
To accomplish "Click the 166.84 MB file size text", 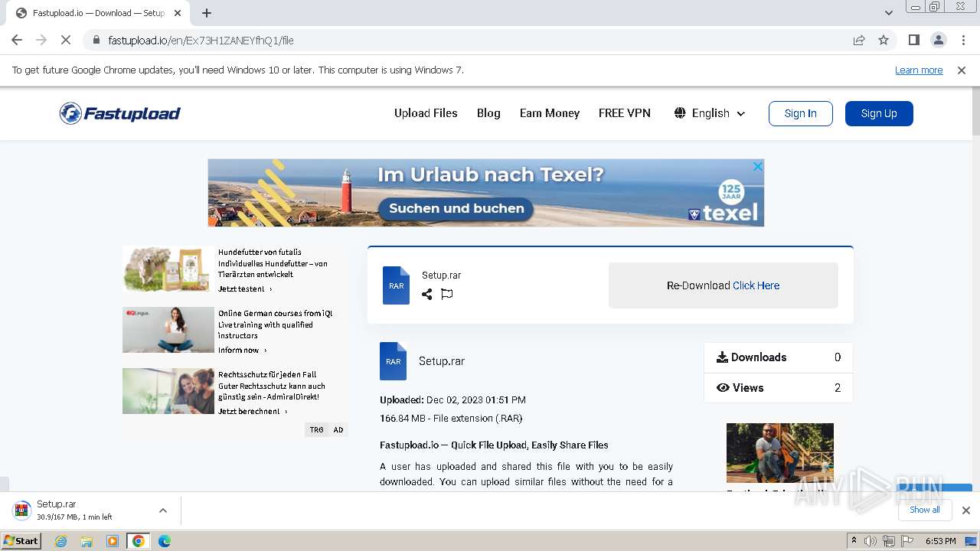I will (x=403, y=419).
